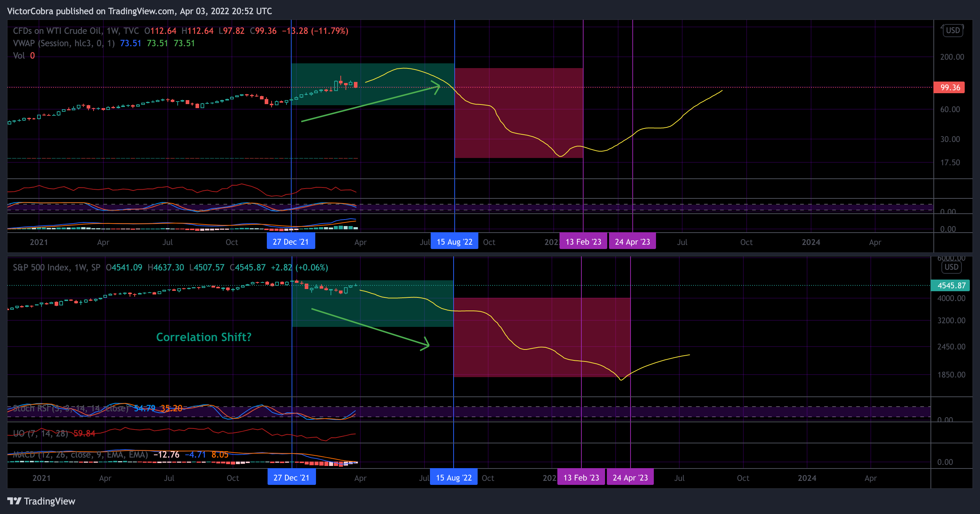Click the S&P close value C4545.87
980x514 pixels.
(x=247, y=268)
